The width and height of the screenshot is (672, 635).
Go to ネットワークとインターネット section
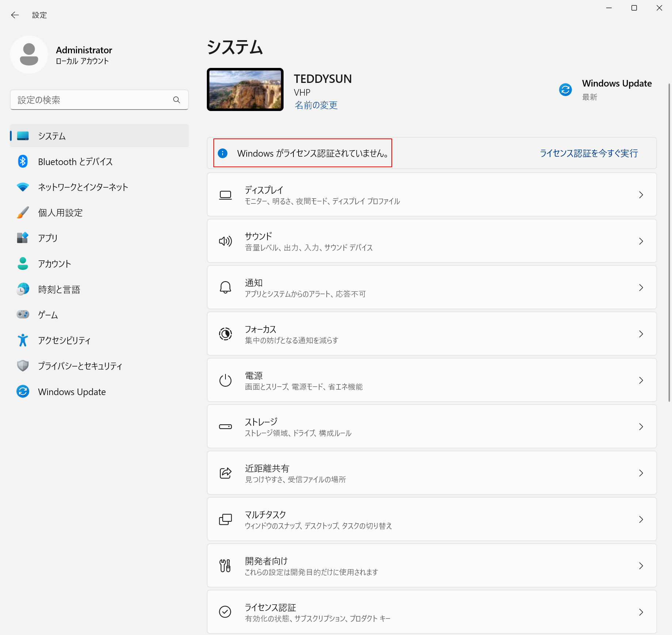tap(99, 187)
